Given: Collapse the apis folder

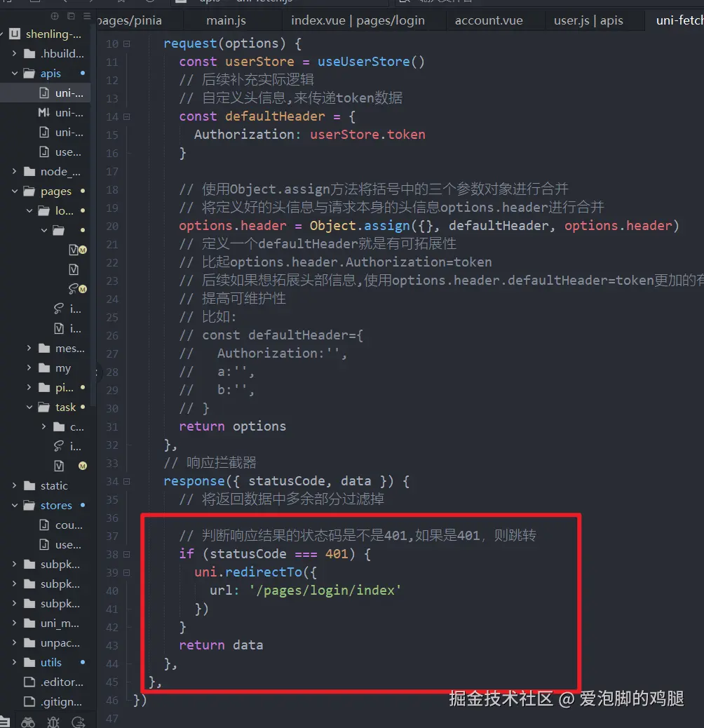Looking at the screenshot, I should click(x=15, y=74).
